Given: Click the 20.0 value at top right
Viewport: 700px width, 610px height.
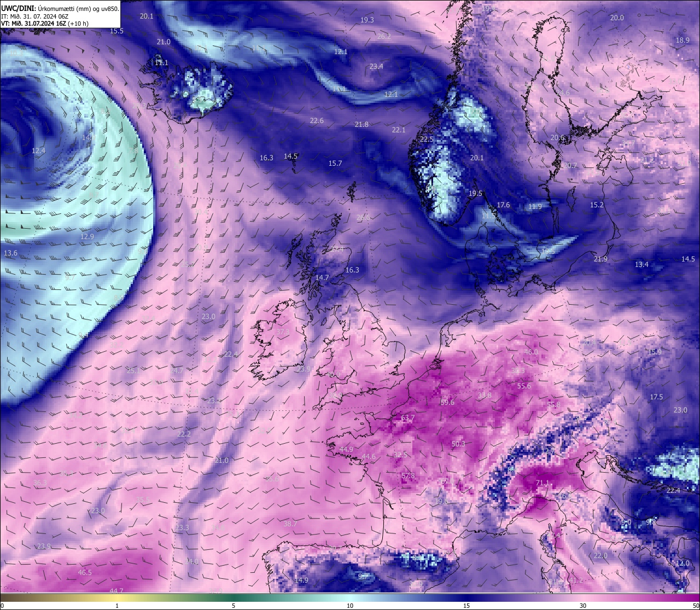Looking at the screenshot, I should 617,18.
